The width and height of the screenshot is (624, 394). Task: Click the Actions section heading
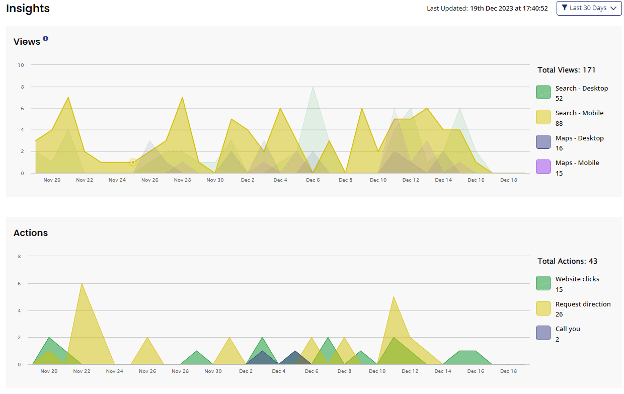coord(31,233)
